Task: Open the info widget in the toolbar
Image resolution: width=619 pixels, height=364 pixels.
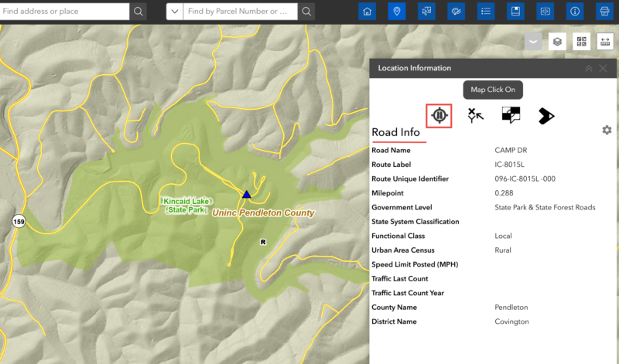Action: pyautogui.click(x=574, y=12)
